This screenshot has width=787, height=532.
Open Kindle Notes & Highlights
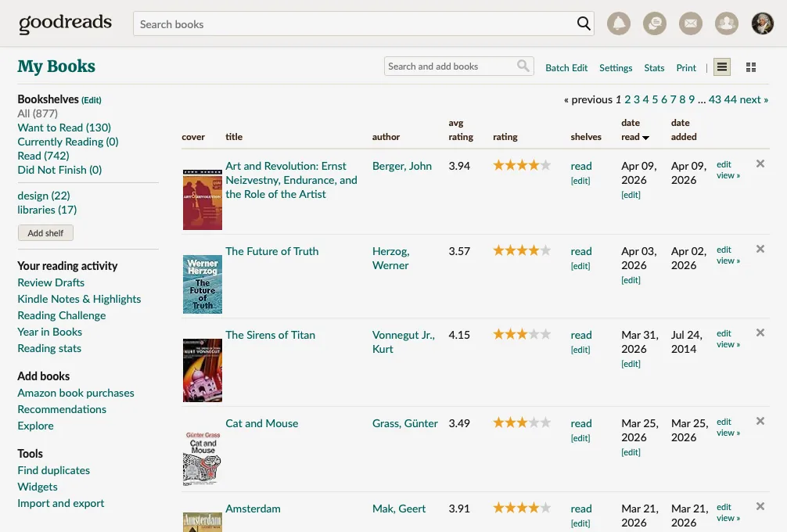coord(79,299)
